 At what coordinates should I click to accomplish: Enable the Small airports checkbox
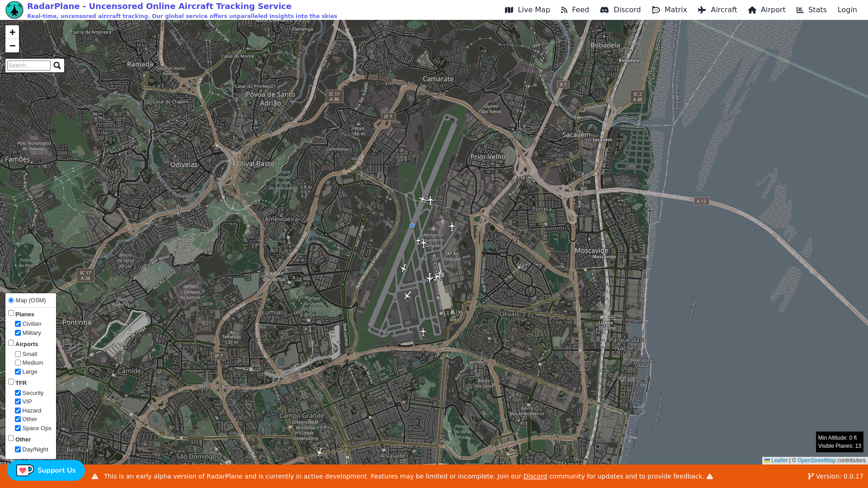(18, 354)
